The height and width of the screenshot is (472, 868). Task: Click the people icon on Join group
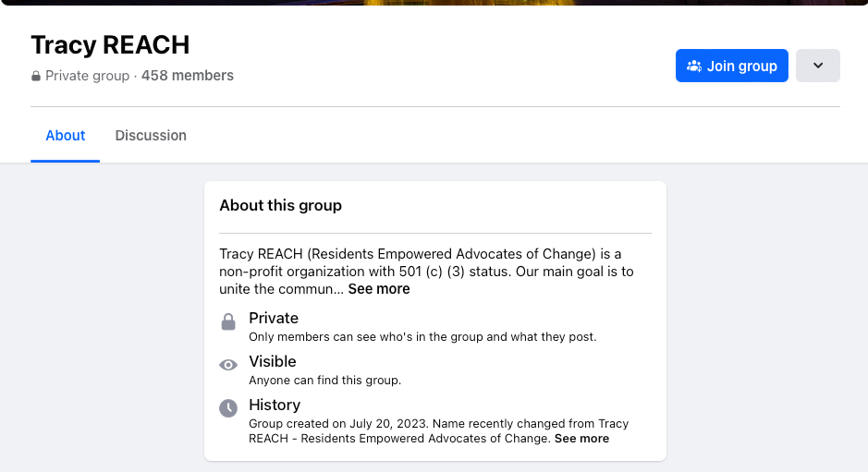pos(694,66)
